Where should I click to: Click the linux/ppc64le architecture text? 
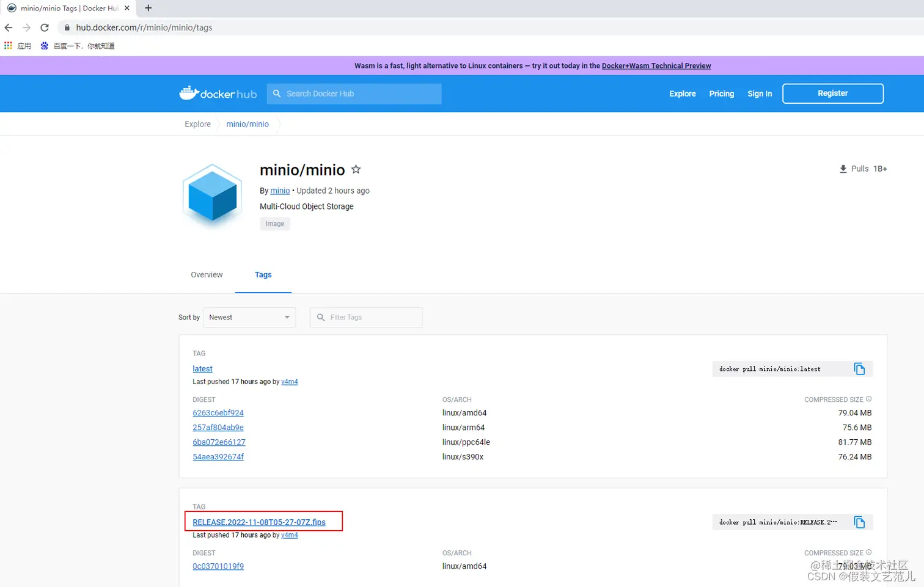coord(466,442)
